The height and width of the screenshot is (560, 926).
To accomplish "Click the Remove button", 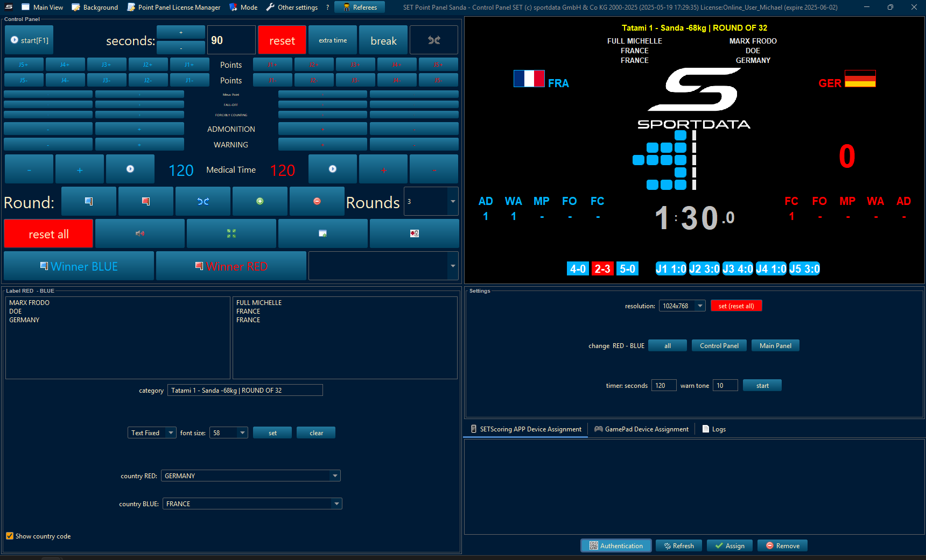I will click(782, 545).
